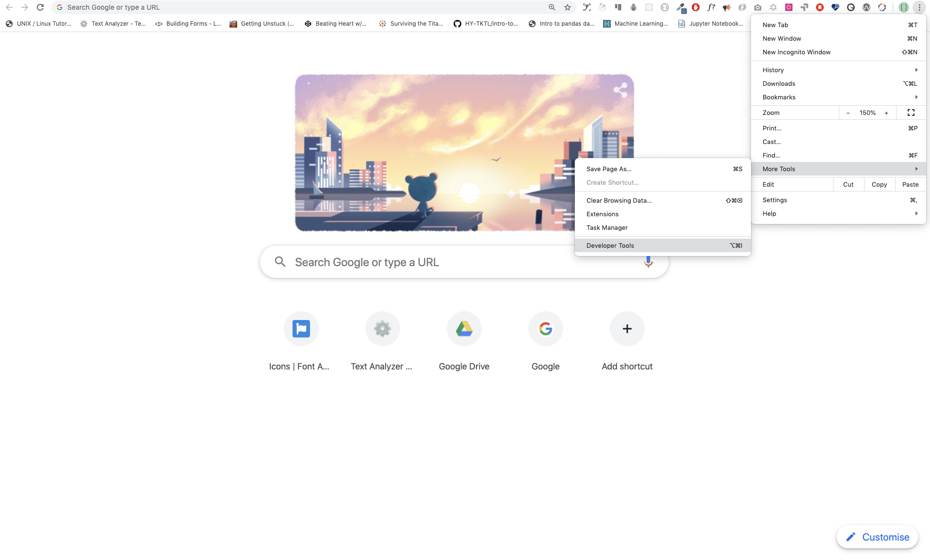Select Developer Tools from More Tools submenu
The width and height of the screenshot is (930, 560).
[x=610, y=245]
